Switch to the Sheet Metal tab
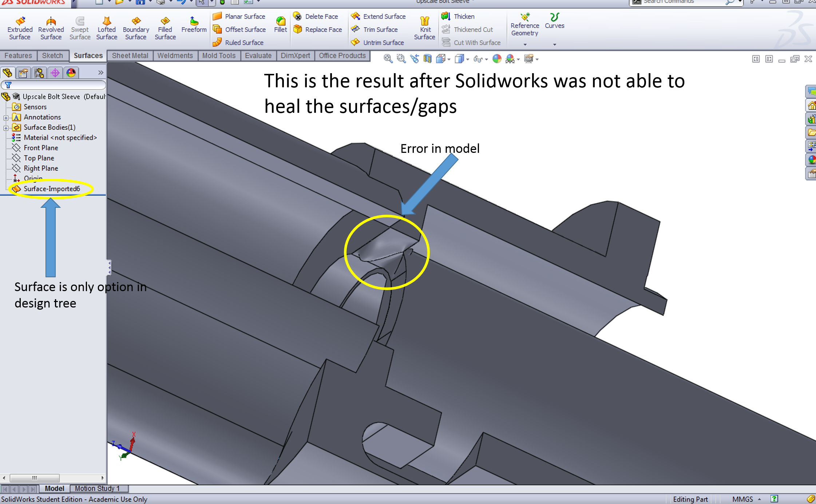 pyautogui.click(x=130, y=56)
